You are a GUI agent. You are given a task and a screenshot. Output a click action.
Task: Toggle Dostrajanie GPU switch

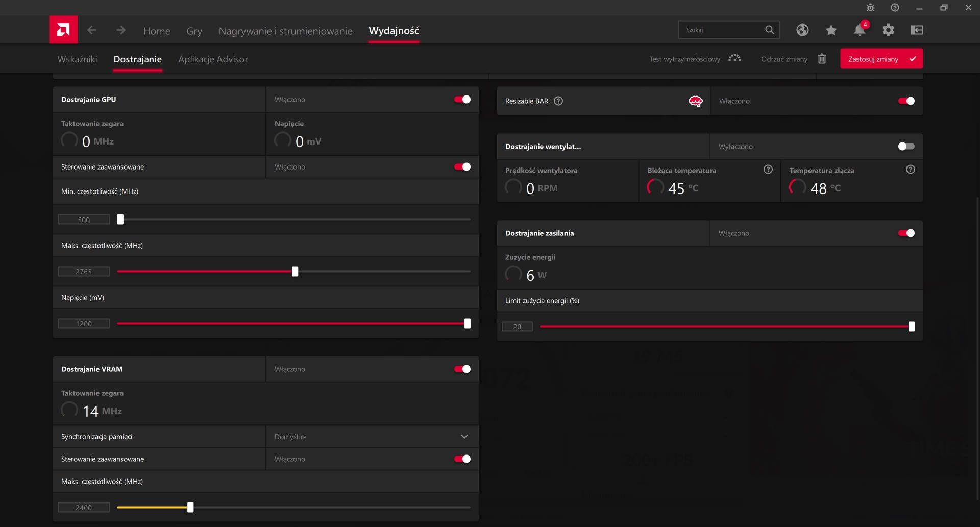pyautogui.click(x=462, y=100)
